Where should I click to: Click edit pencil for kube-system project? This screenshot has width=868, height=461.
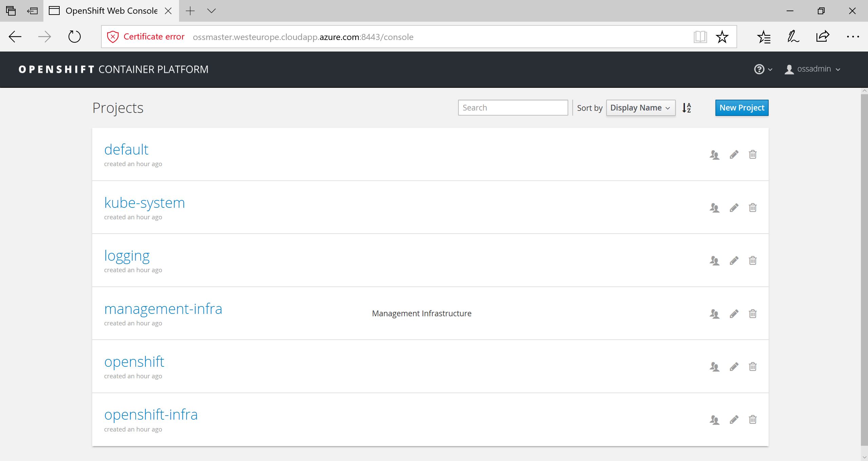734,208
